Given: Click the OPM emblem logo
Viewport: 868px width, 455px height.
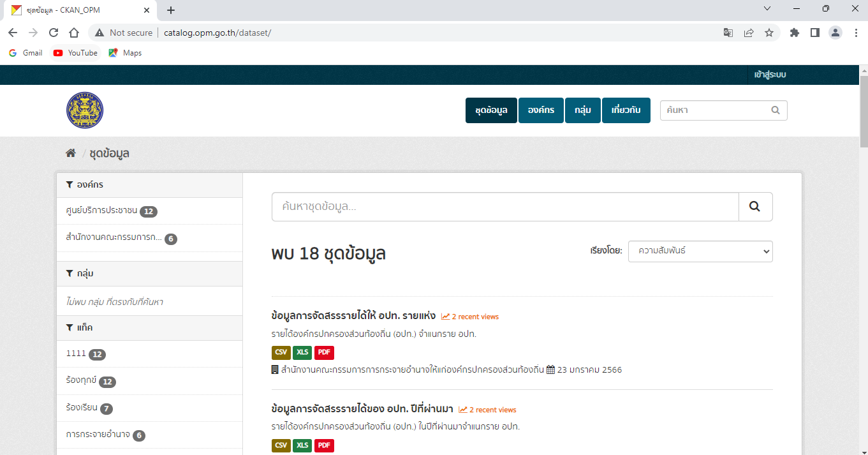Looking at the screenshot, I should point(84,110).
